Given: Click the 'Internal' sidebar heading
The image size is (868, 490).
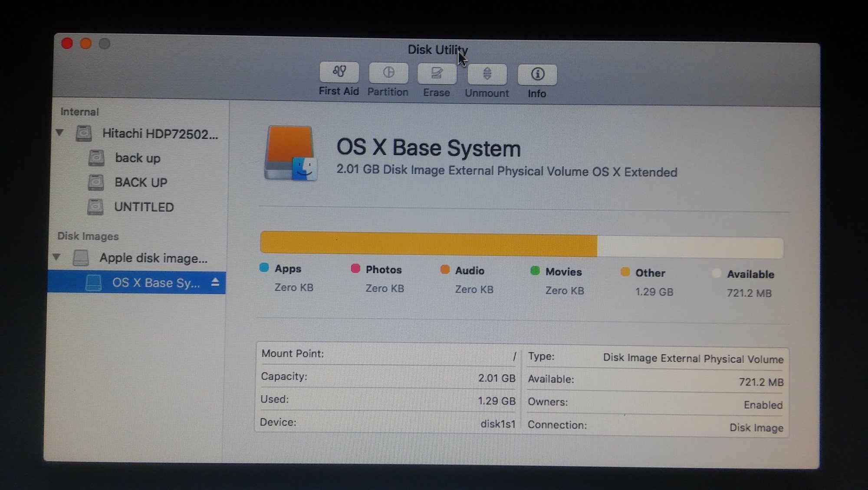Looking at the screenshot, I should click(79, 112).
